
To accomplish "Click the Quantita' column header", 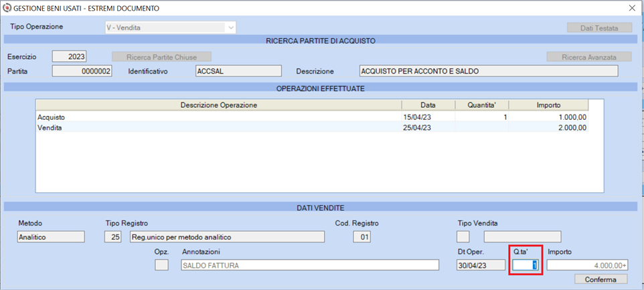I will (482, 104).
